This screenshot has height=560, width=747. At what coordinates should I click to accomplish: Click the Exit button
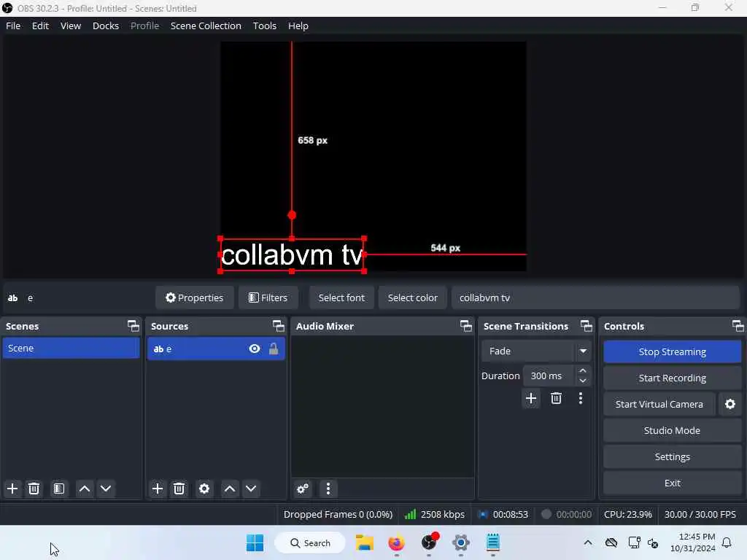pyautogui.click(x=672, y=483)
